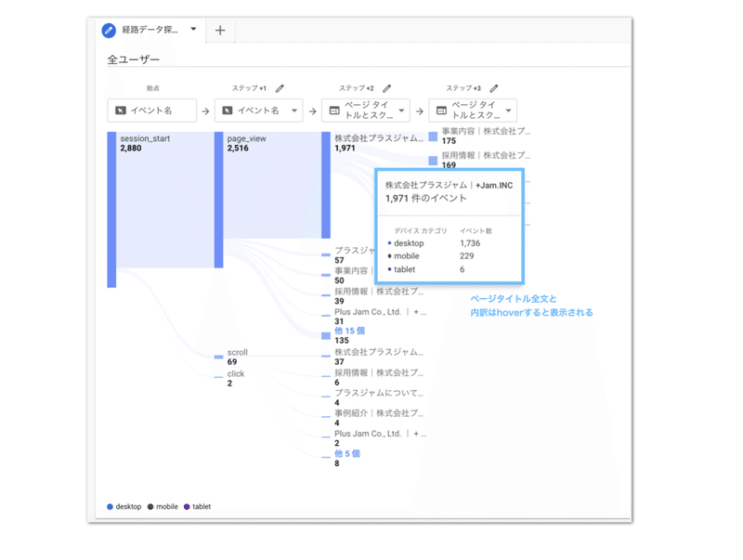
Task: Open the ステップ +1 イベント名 dropdown
Action: pyautogui.click(x=293, y=110)
